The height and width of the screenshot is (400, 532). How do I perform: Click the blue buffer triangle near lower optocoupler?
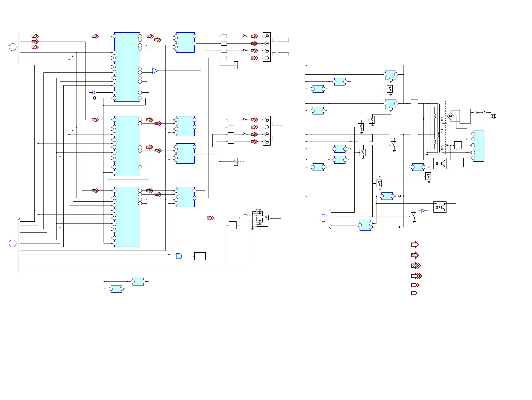pyautogui.click(x=423, y=211)
